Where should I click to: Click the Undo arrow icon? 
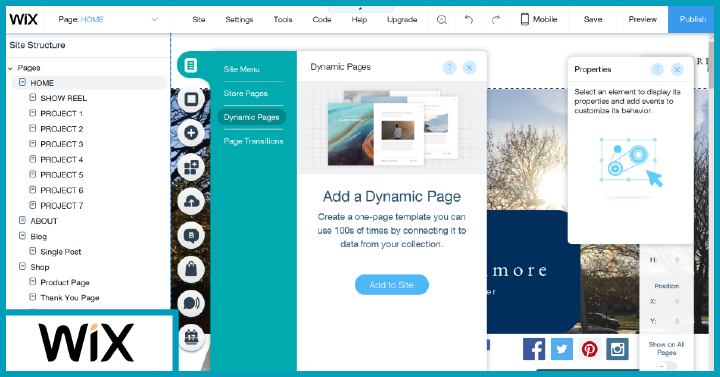pos(468,19)
